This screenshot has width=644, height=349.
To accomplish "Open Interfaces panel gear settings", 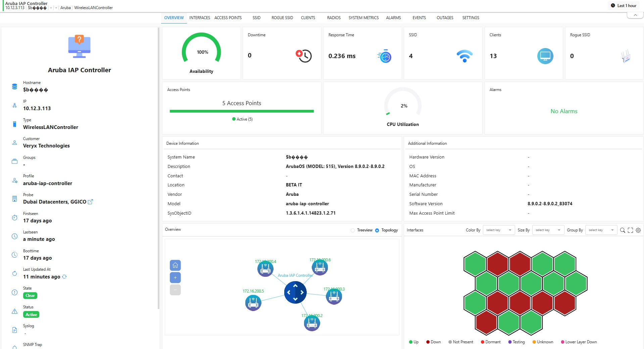I will coord(638,230).
